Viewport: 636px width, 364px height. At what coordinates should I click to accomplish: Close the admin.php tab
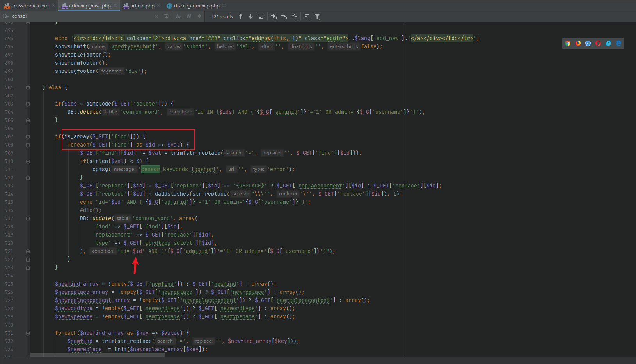159,5
